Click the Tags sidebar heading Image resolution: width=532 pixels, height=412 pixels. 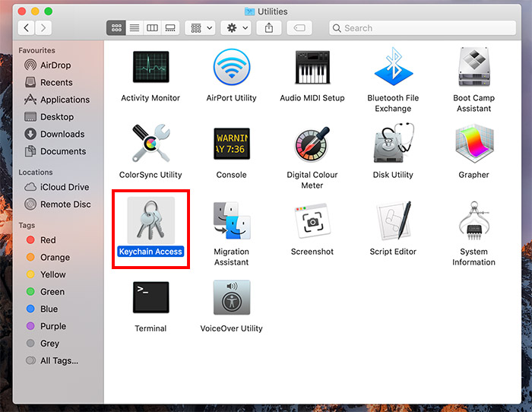click(27, 225)
